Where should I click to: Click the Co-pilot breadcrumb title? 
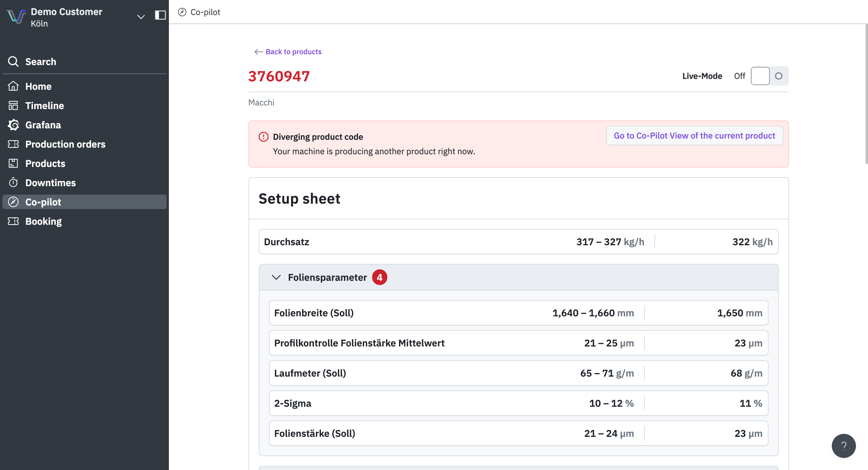tap(205, 12)
